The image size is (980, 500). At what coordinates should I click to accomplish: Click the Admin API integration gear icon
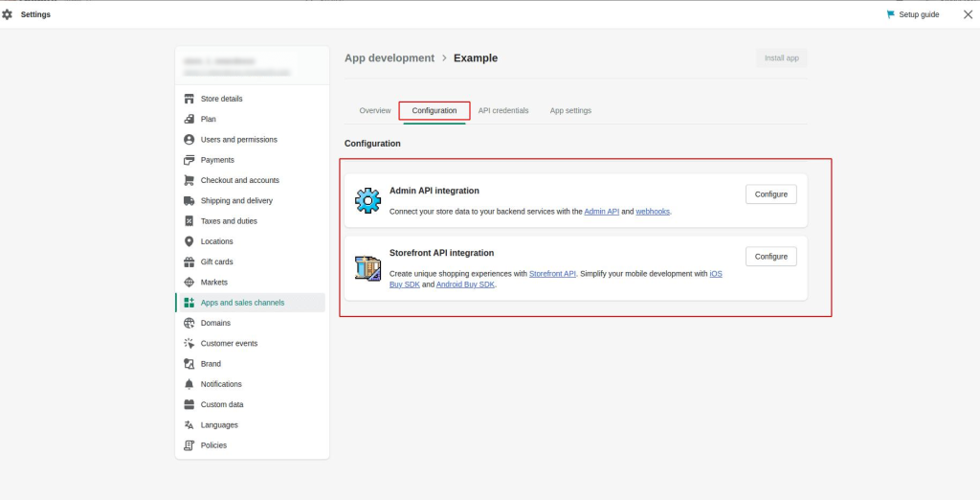pyautogui.click(x=367, y=201)
